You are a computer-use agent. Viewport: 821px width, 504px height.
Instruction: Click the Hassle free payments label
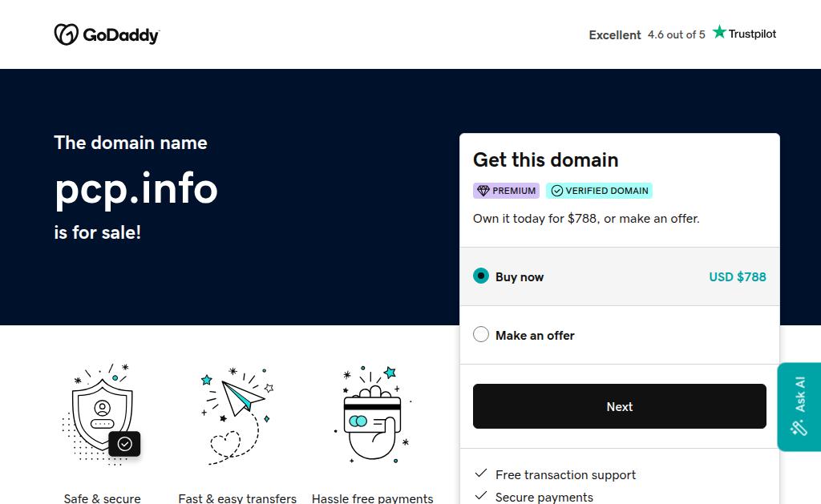(x=372, y=498)
